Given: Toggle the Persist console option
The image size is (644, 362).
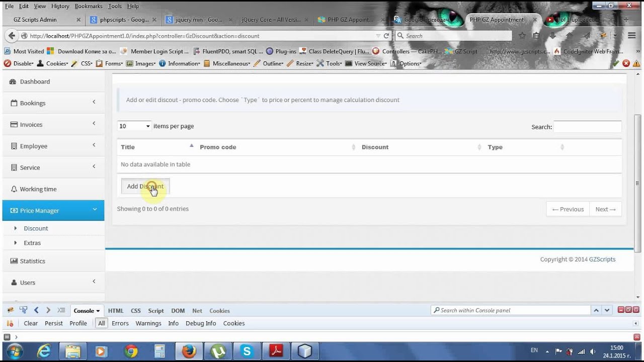Looking at the screenshot, I should pyautogui.click(x=54, y=323).
